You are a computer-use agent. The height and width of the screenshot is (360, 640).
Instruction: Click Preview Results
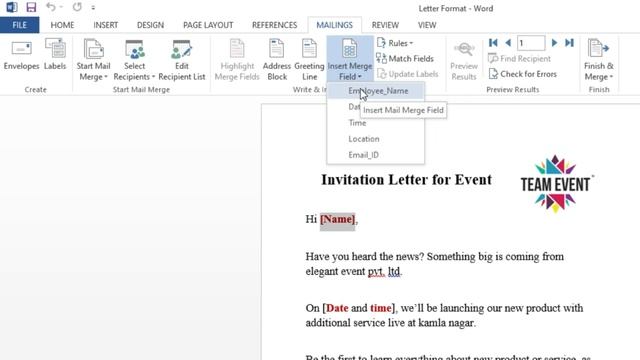(x=464, y=61)
